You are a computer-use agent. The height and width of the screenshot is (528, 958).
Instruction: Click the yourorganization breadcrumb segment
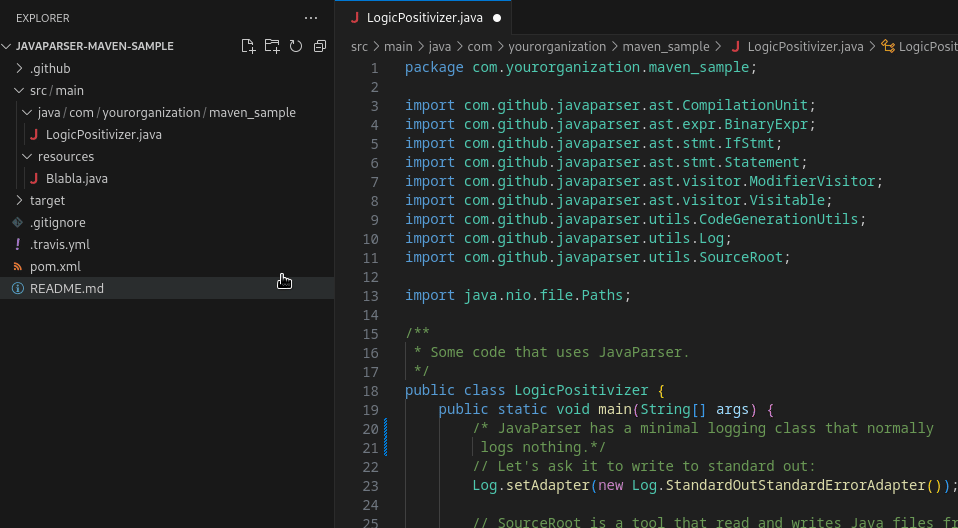pos(556,47)
